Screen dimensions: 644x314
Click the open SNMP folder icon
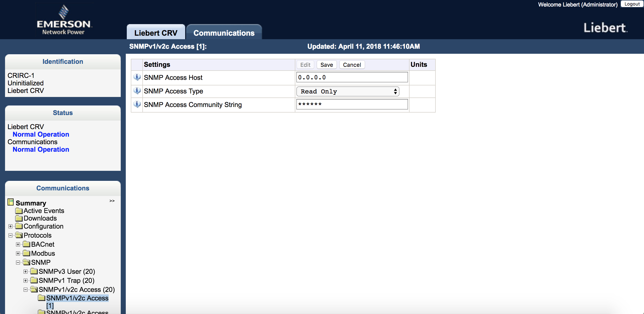point(26,262)
